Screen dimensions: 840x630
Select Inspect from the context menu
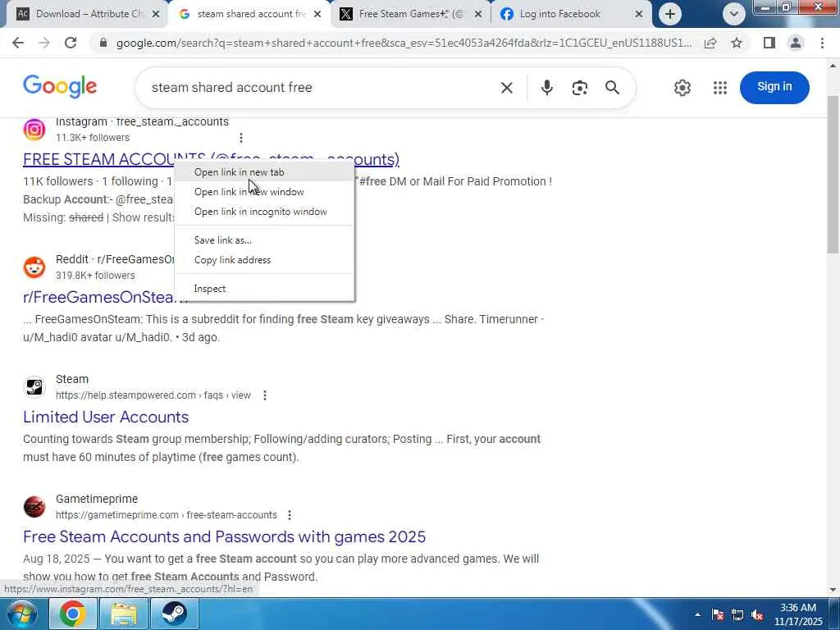click(x=265, y=289)
